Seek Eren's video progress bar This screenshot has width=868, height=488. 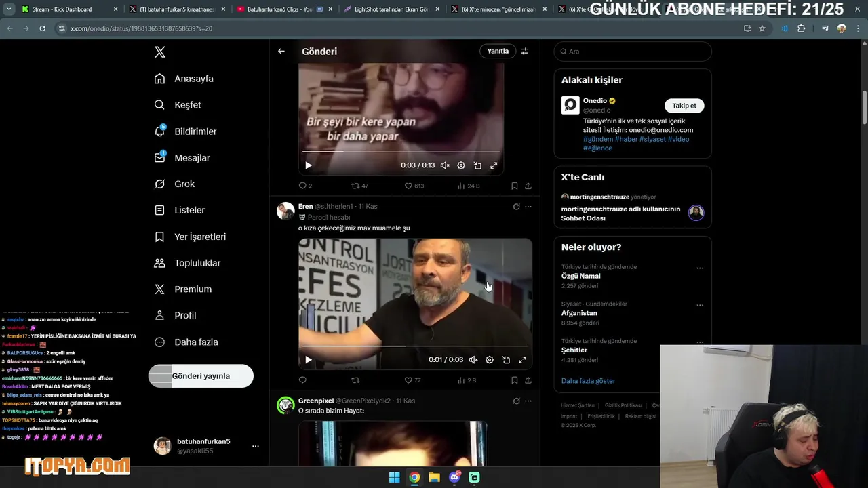(415, 346)
